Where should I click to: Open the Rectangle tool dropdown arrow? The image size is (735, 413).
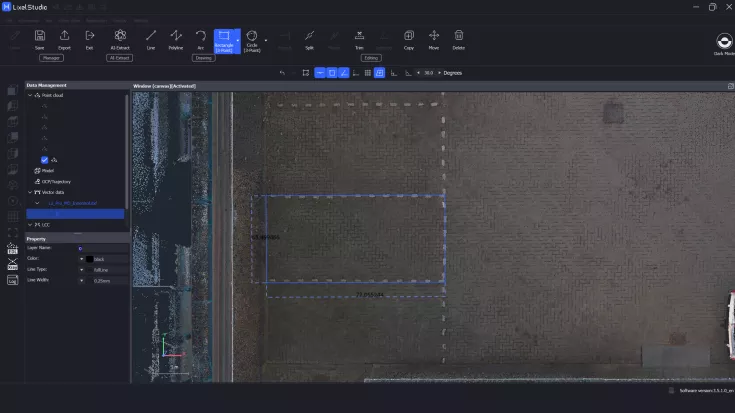click(237, 38)
